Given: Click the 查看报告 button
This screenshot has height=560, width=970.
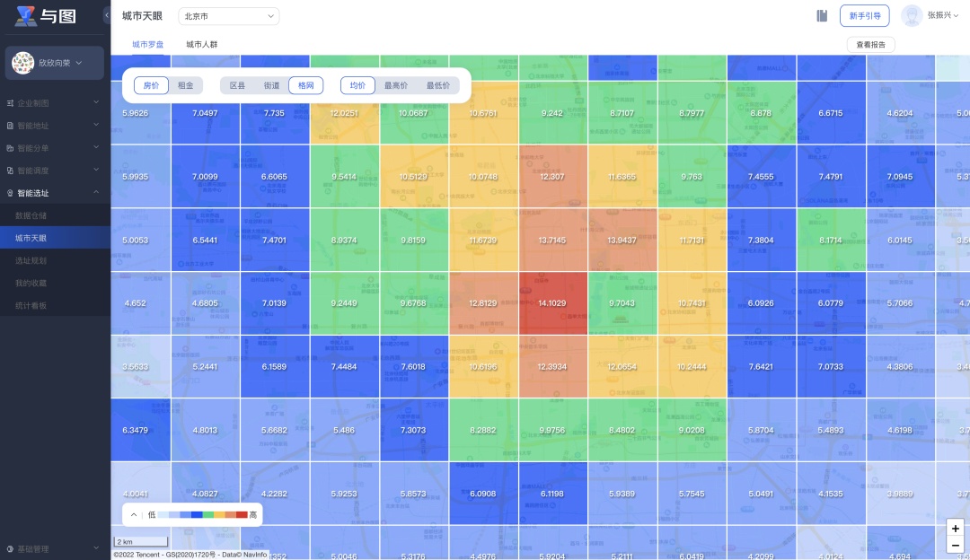Looking at the screenshot, I should coord(870,44).
